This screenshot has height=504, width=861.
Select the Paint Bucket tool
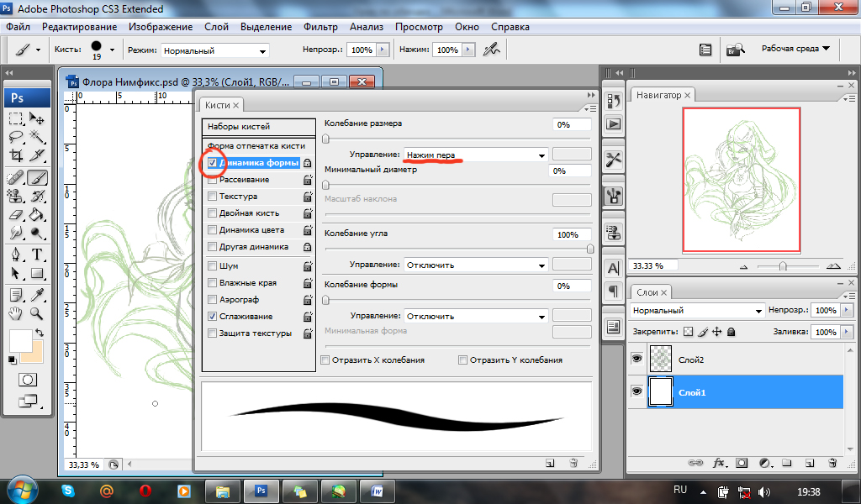coord(37,214)
